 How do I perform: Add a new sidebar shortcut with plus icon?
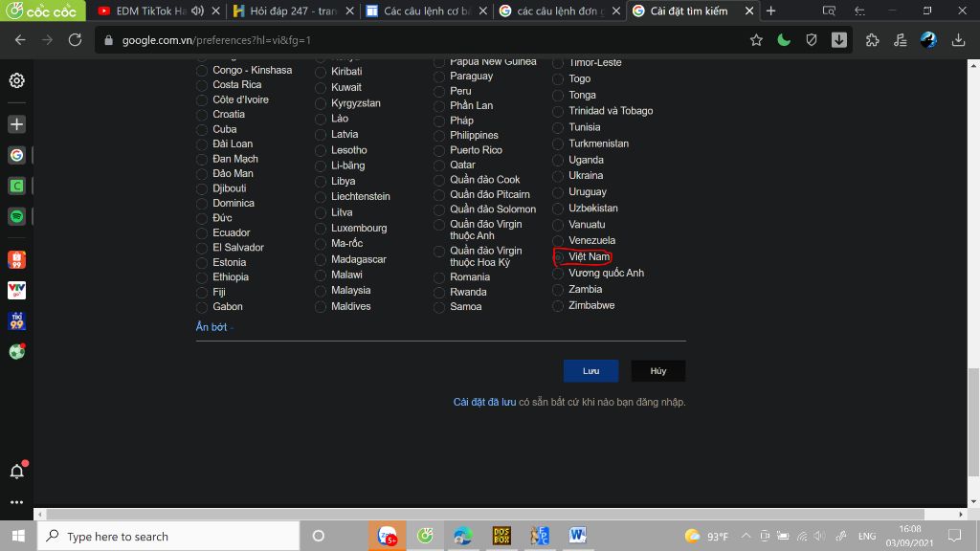coord(17,124)
